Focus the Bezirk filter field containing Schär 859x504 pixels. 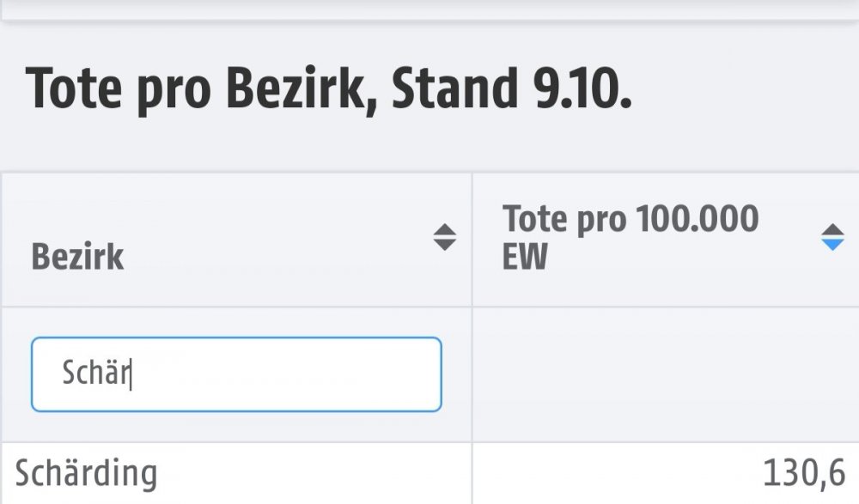236,374
